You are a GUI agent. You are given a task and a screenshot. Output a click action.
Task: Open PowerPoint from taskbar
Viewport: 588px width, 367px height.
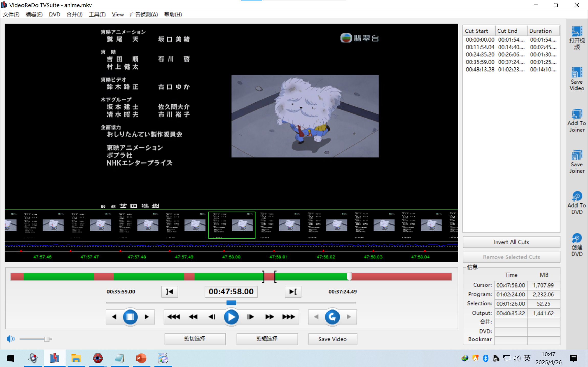(x=141, y=358)
